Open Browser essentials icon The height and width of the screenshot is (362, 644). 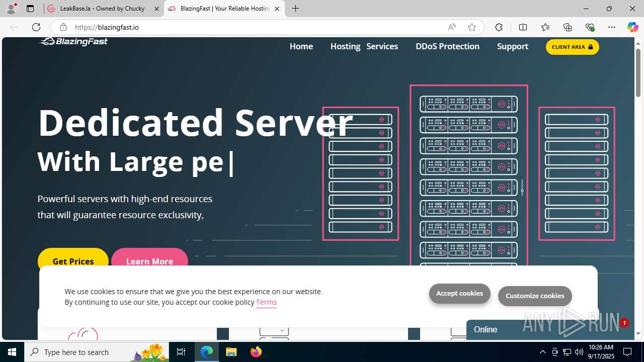click(590, 27)
